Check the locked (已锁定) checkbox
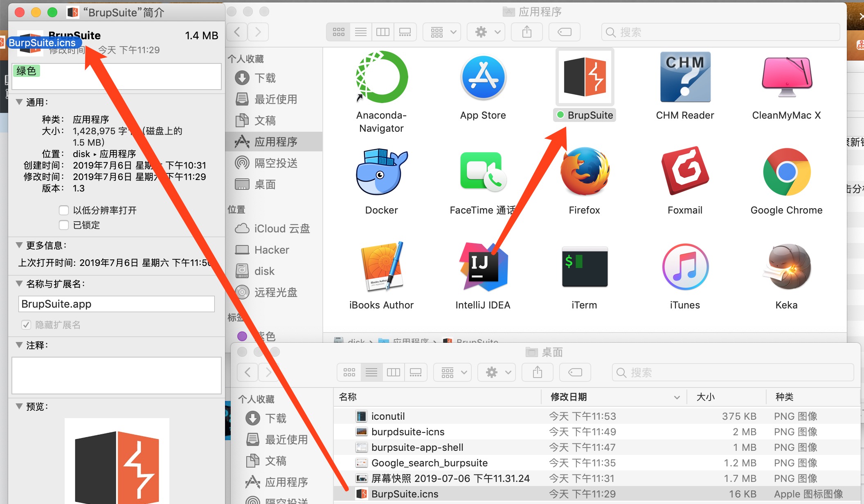Image resolution: width=864 pixels, height=504 pixels. (x=64, y=225)
